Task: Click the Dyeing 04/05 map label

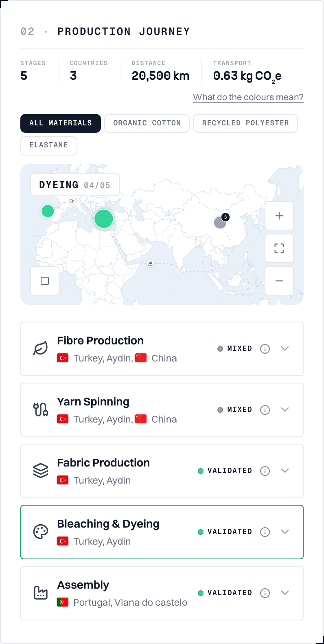Action: [75, 185]
